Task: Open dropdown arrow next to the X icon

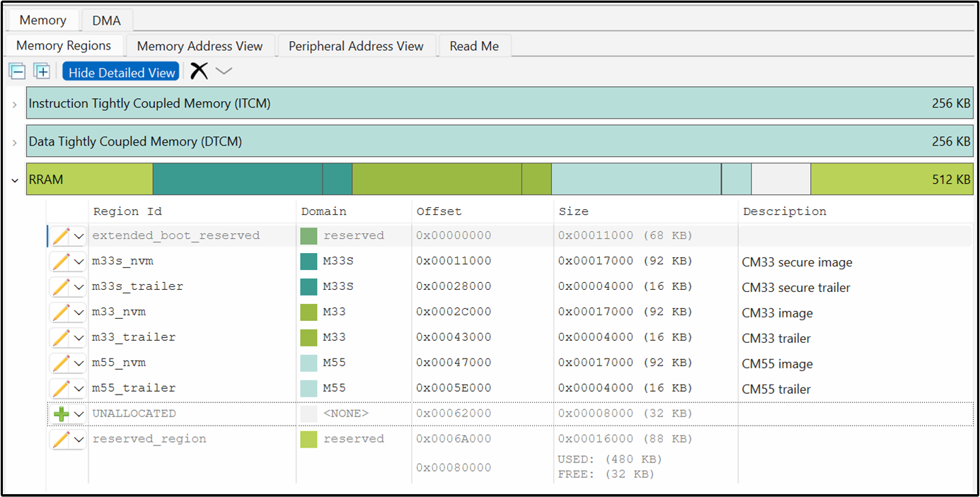Action: tap(224, 71)
